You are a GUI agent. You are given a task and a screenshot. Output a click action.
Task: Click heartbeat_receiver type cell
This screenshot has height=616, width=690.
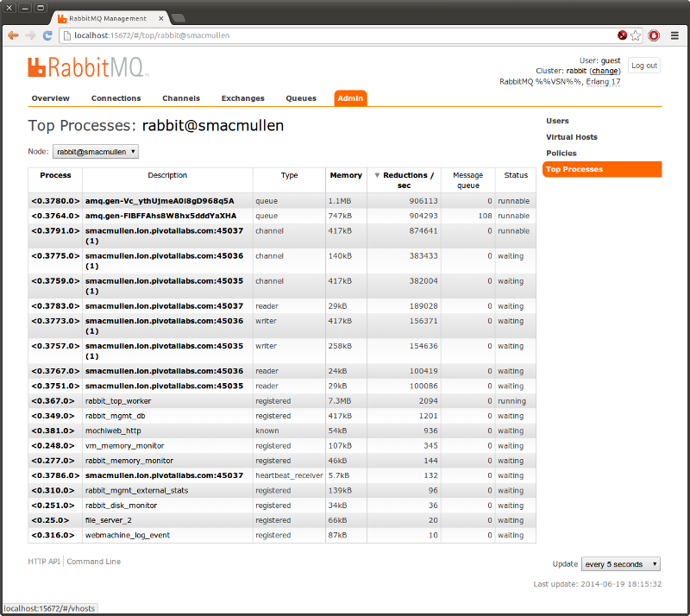289,475
